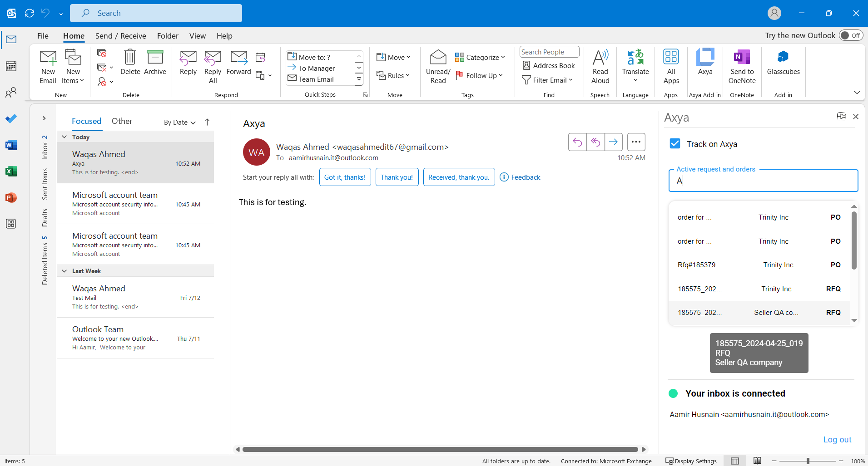This screenshot has width=868, height=466.
Task: Pin the Axya task pane
Action: [842, 117]
